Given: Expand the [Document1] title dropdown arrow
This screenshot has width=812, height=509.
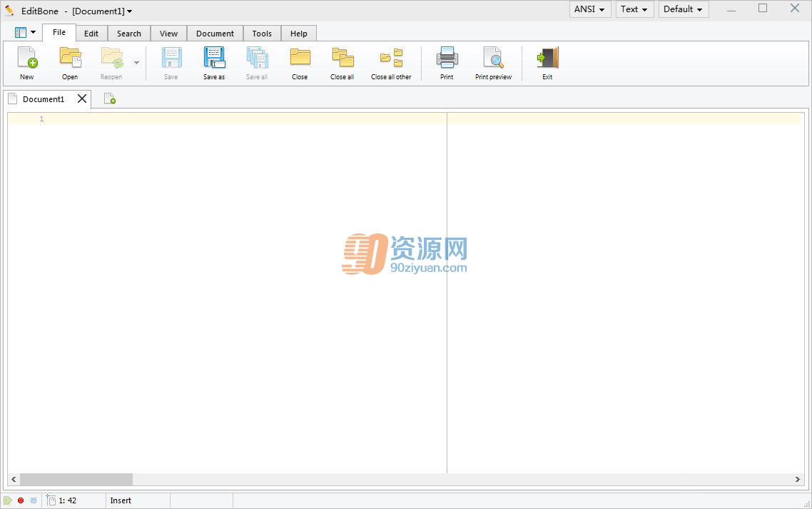Looking at the screenshot, I should 129,11.
